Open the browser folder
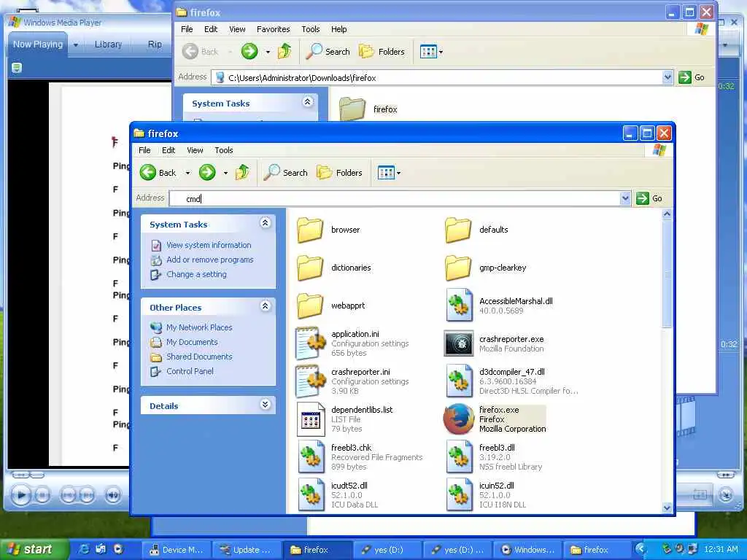 (x=310, y=230)
